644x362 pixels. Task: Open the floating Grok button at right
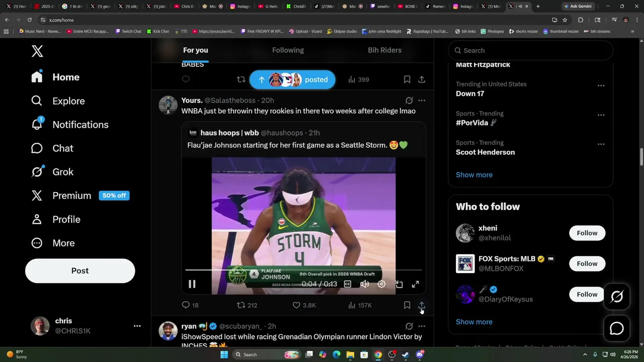tap(617, 297)
